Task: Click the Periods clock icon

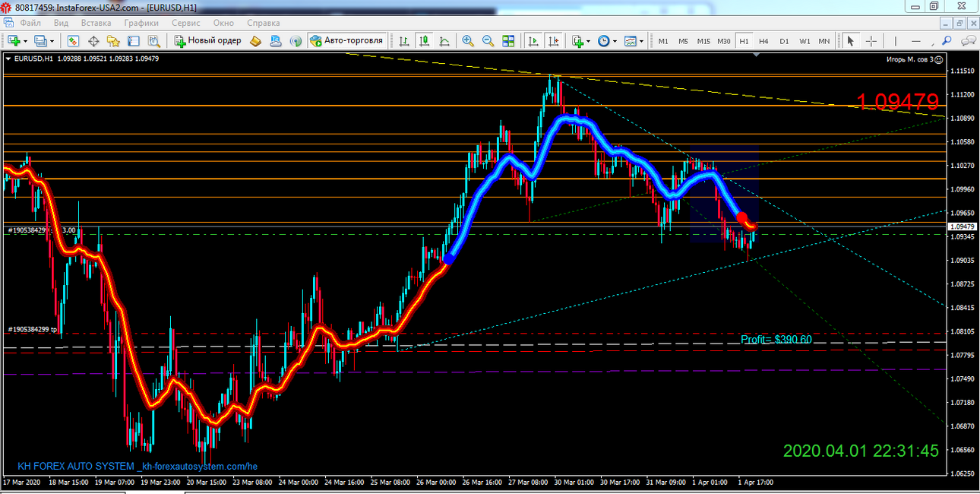Action: (604, 40)
